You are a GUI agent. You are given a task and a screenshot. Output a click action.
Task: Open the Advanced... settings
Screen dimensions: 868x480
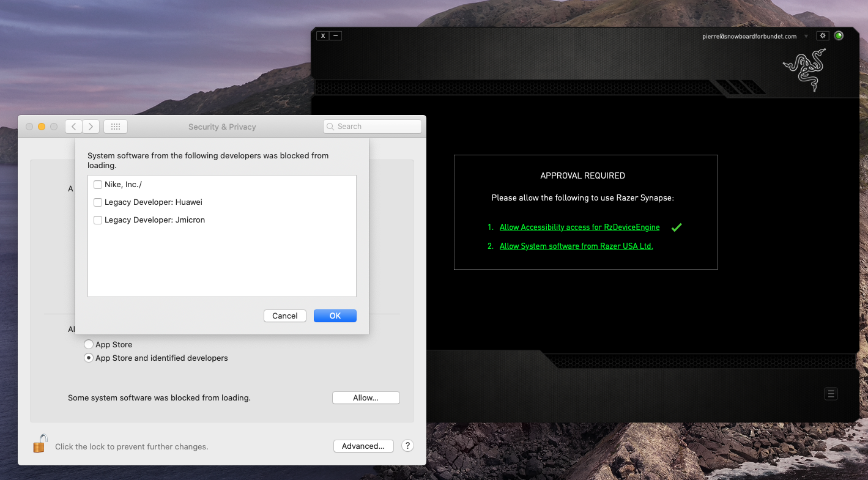pyautogui.click(x=363, y=446)
